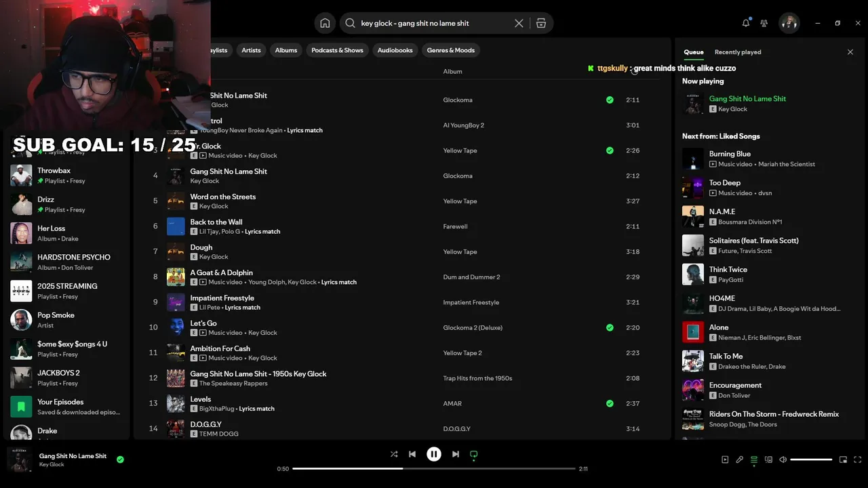Show lyrics with microphone icon
The image size is (868, 488).
[740, 460]
